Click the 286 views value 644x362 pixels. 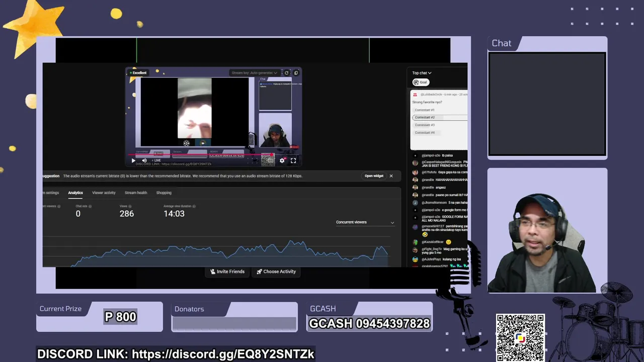click(x=127, y=214)
